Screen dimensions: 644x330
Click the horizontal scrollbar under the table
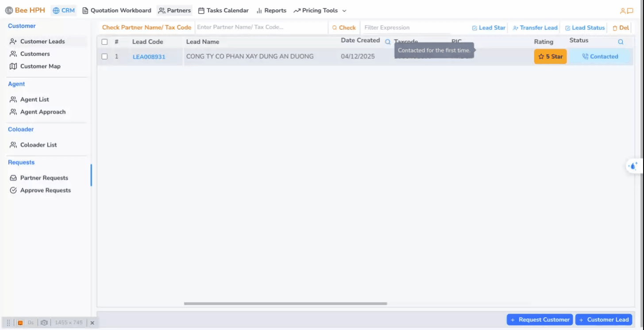[285, 303]
